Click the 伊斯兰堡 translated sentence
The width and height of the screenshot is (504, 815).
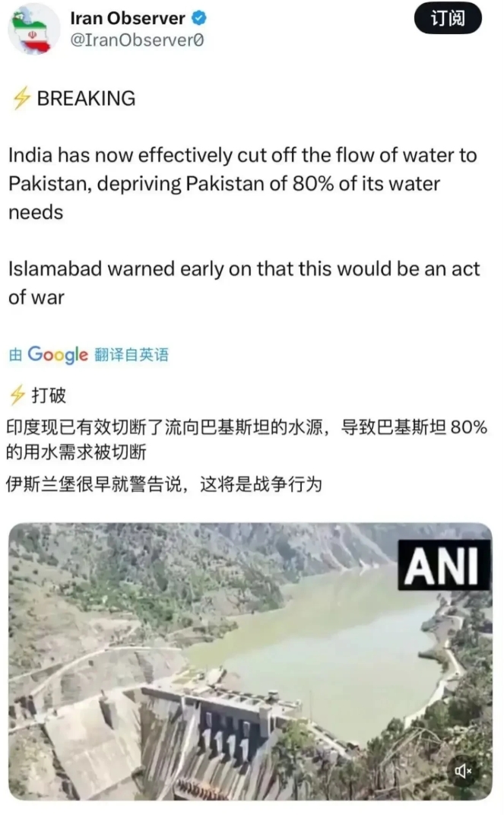[x=164, y=484]
